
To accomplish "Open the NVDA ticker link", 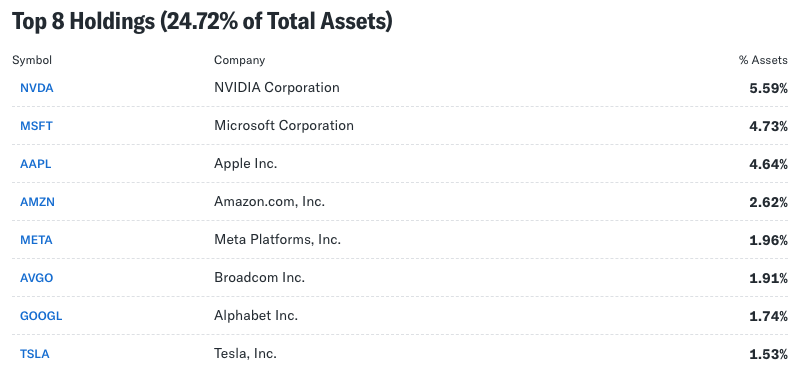I will click(x=37, y=88).
